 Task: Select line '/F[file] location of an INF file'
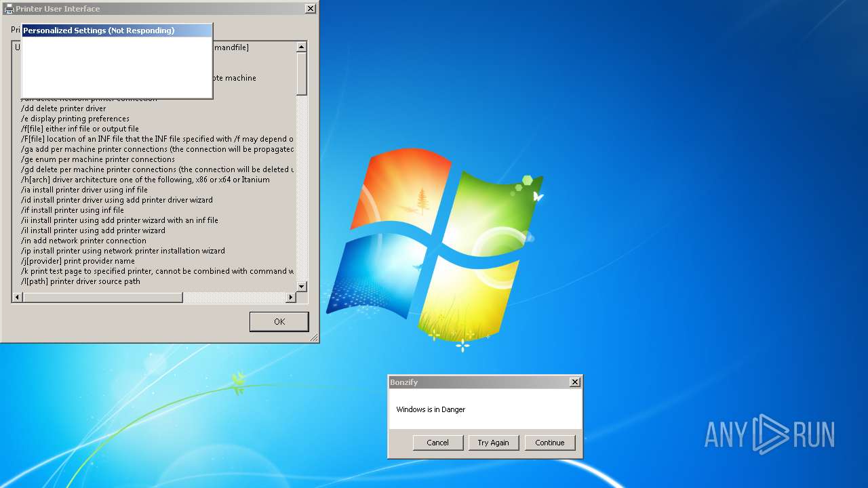pos(157,139)
